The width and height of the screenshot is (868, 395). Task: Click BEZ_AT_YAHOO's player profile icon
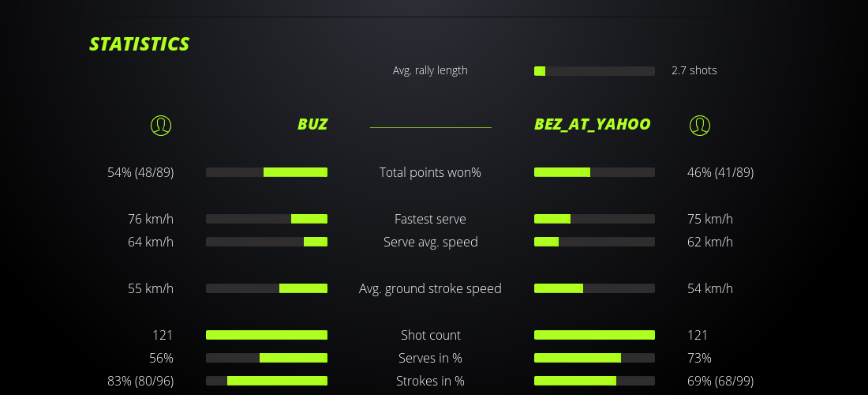(699, 125)
